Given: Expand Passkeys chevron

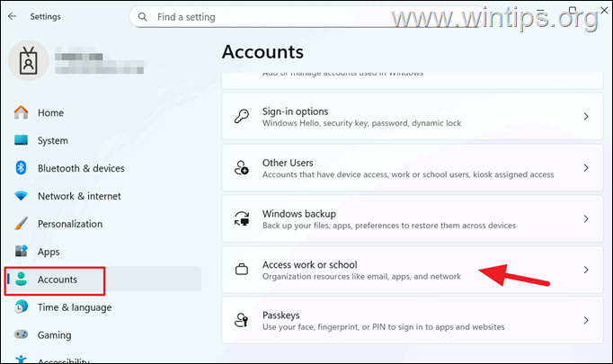Looking at the screenshot, I should click(x=586, y=320).
